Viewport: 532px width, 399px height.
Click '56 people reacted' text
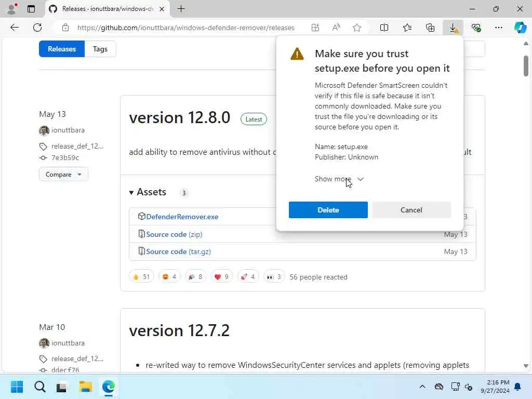pos(318,277)
